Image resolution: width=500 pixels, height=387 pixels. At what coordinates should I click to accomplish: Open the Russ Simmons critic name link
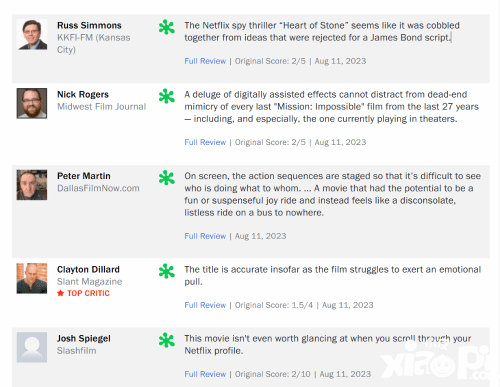pyautogui.click(x=89, y=26)
